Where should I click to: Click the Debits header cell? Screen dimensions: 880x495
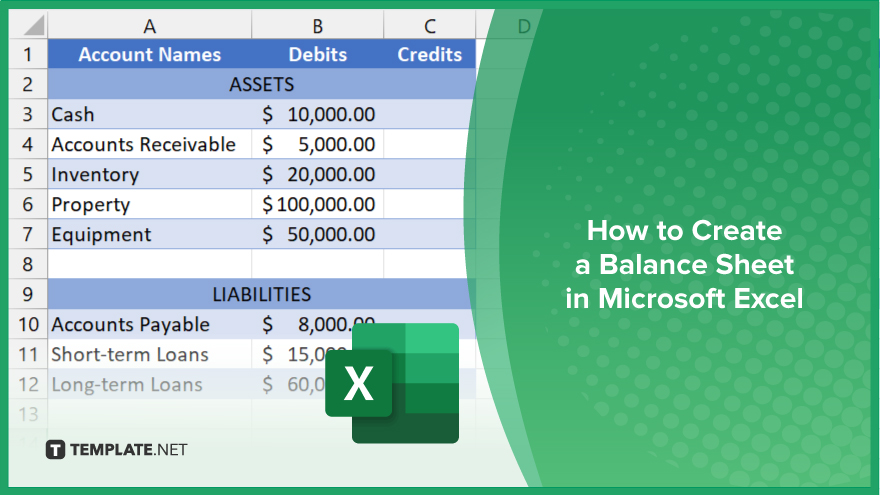(x=318, y=54)
